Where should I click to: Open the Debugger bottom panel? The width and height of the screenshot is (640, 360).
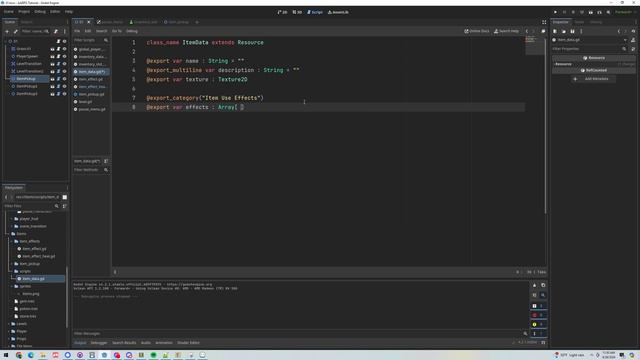(x=99, y=343)
